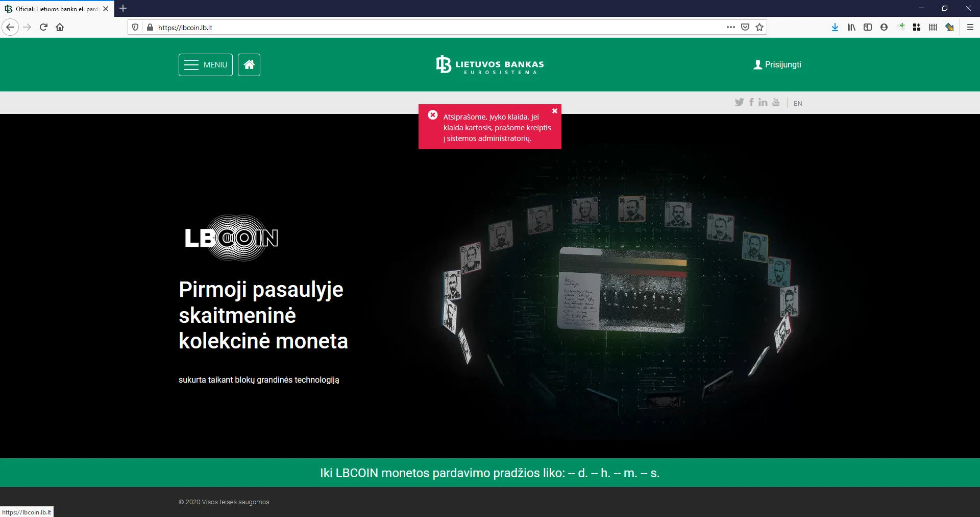980x517 pixels.
Task: Click the vertical bars extension icon
Action: pos(933,27)
